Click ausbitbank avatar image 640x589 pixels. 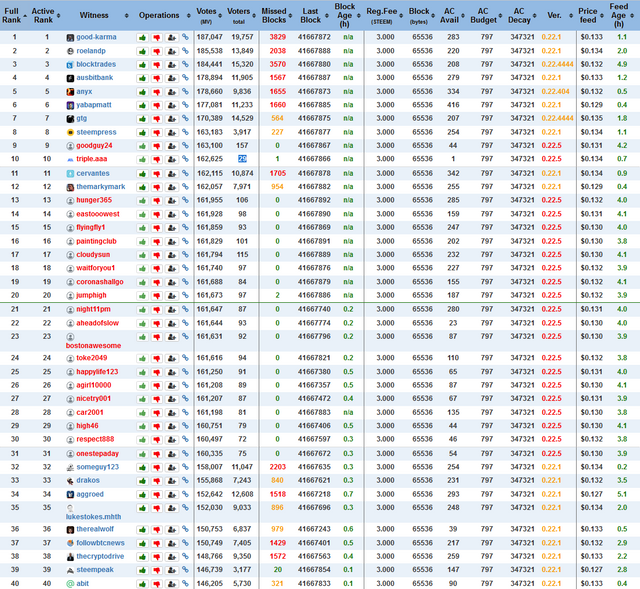click(70, 78)
